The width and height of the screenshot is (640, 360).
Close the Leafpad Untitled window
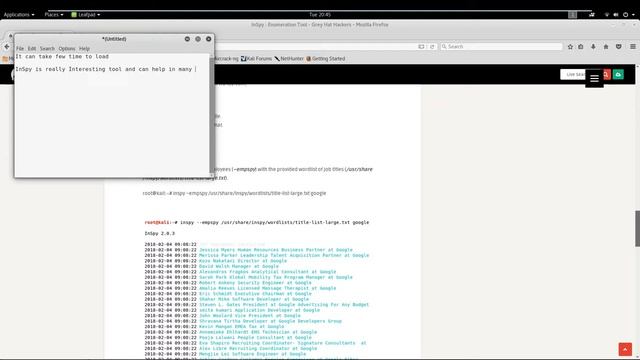pos(209,39)
